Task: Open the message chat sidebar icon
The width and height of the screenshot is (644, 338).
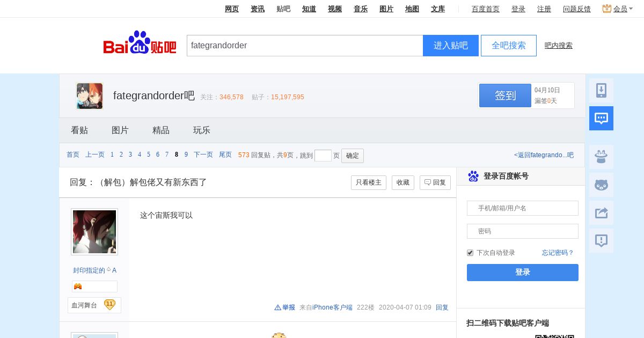Action: 601,118
